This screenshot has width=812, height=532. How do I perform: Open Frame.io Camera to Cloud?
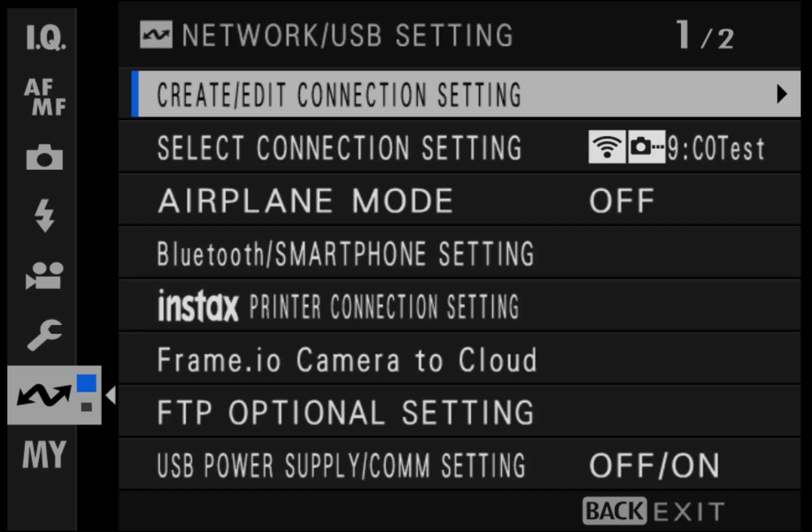pyautogui.click(x=347, y=359)
